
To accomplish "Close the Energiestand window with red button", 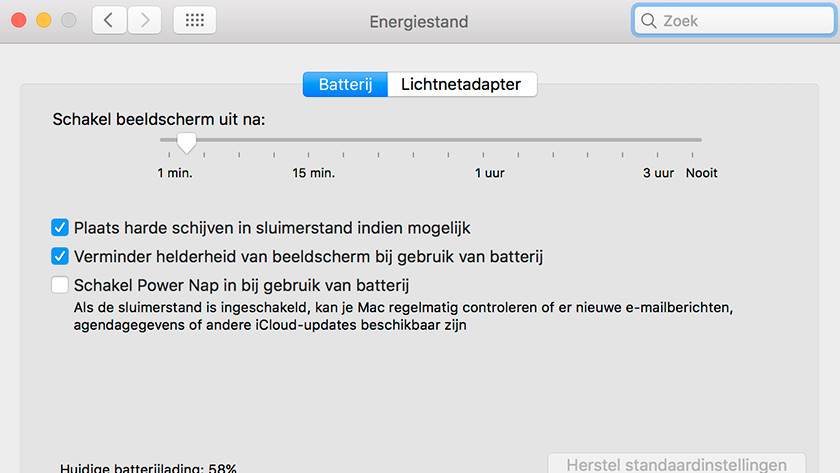I will (x=19, y=20).
